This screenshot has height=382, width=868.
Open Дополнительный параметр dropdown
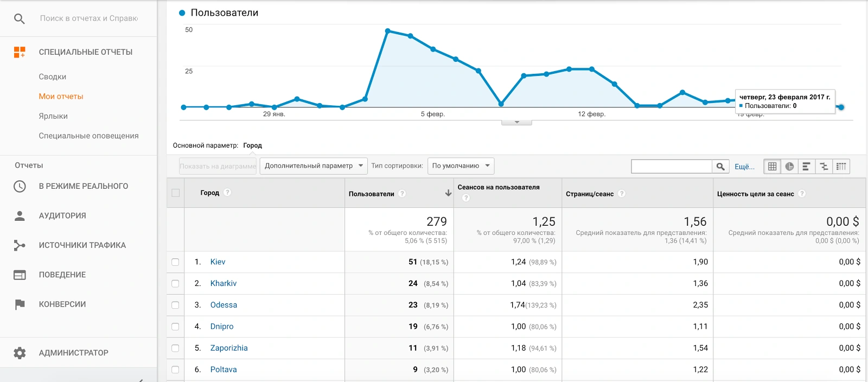click(x=314, y=166)
